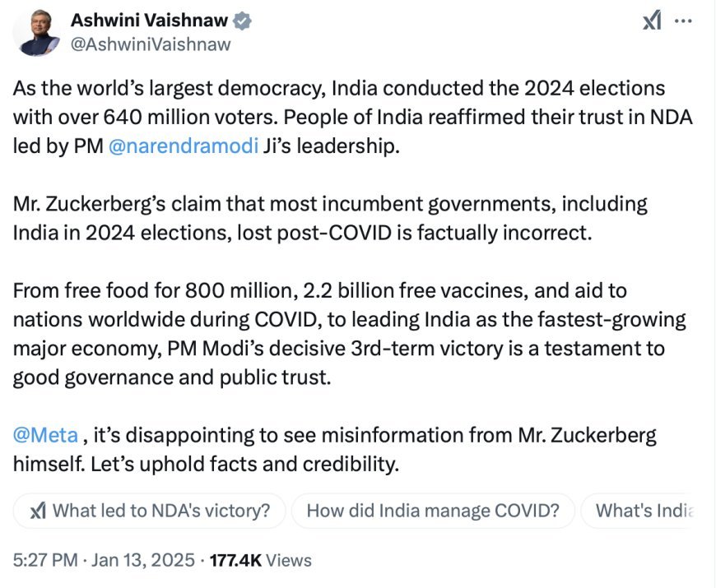
Task: Click the word Views beside the count
Action: coord(289,560)
